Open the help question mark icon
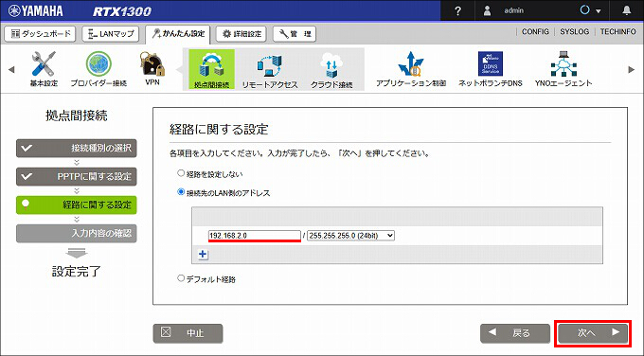644x356 pixels. point(458,10)
